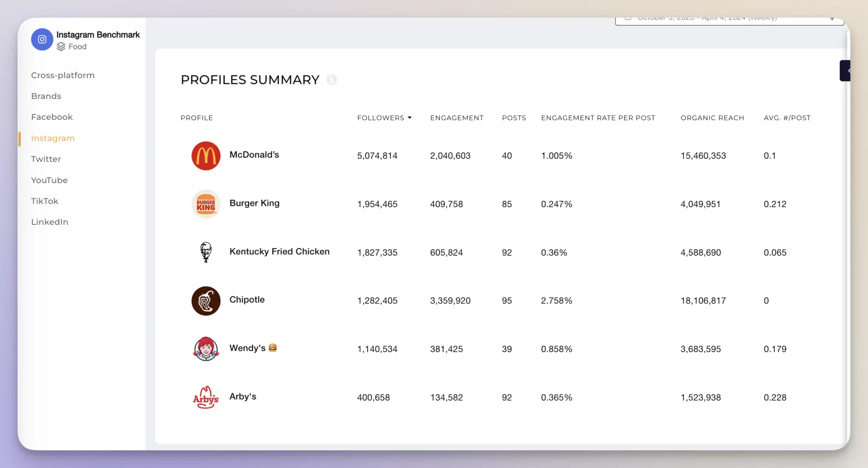Click Burger King posts count 85
The image size is (868, 468).
click(507, 204)
